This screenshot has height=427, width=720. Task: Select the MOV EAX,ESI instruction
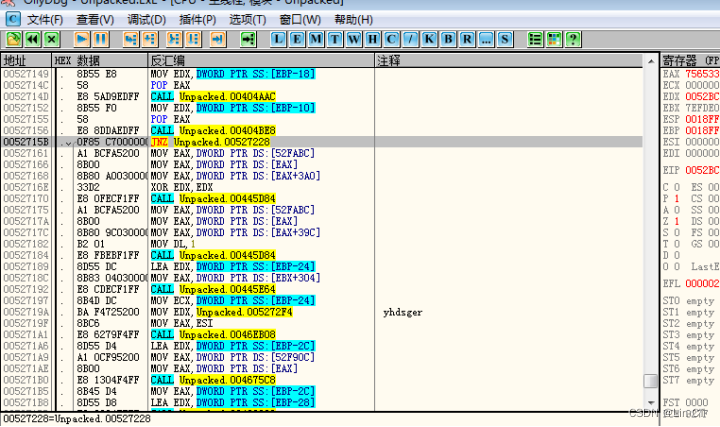coord(182,323)
